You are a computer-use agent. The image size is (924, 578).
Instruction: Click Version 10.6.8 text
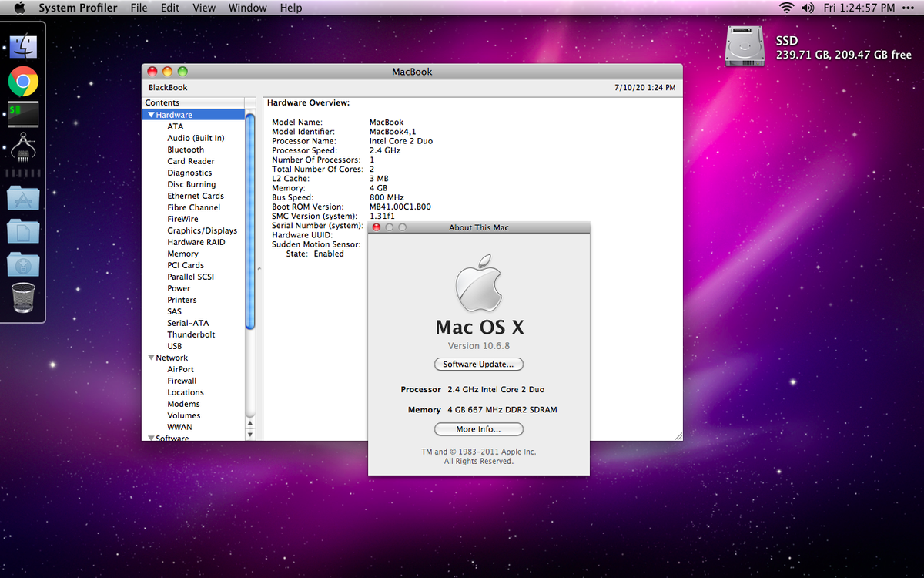pos(479,346)
